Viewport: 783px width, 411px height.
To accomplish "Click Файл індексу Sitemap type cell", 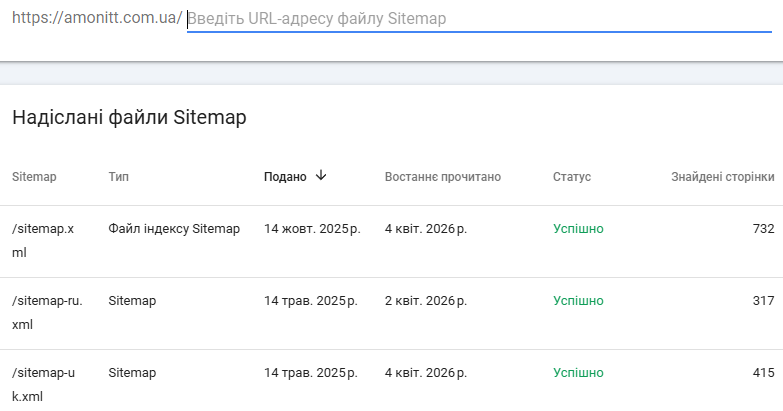I will pos(174,229).
